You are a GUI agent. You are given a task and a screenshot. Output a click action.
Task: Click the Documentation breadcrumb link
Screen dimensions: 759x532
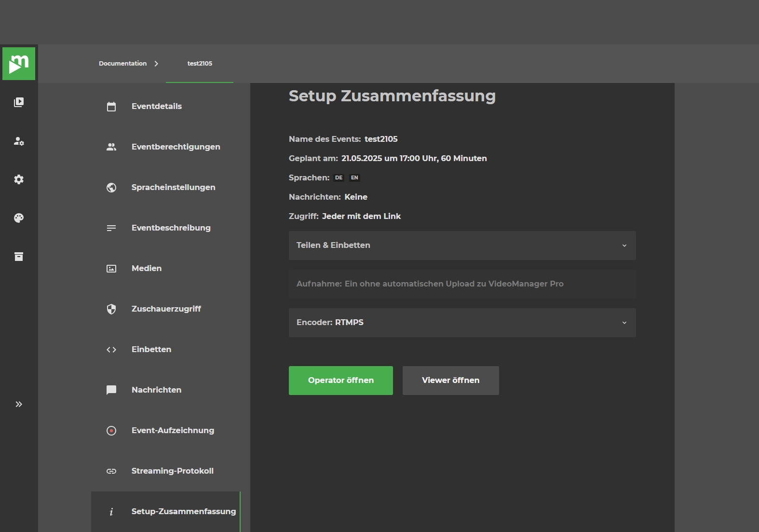point(122,64)
